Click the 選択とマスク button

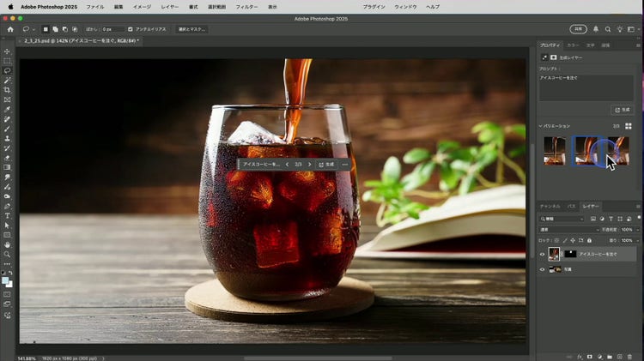[192, 29]
